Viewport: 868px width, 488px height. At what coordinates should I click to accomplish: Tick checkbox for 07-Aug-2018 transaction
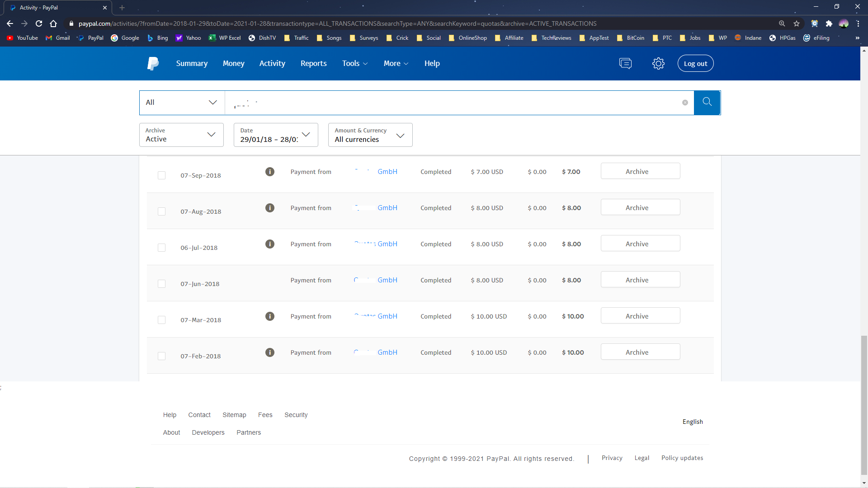[x=161, y=211]
